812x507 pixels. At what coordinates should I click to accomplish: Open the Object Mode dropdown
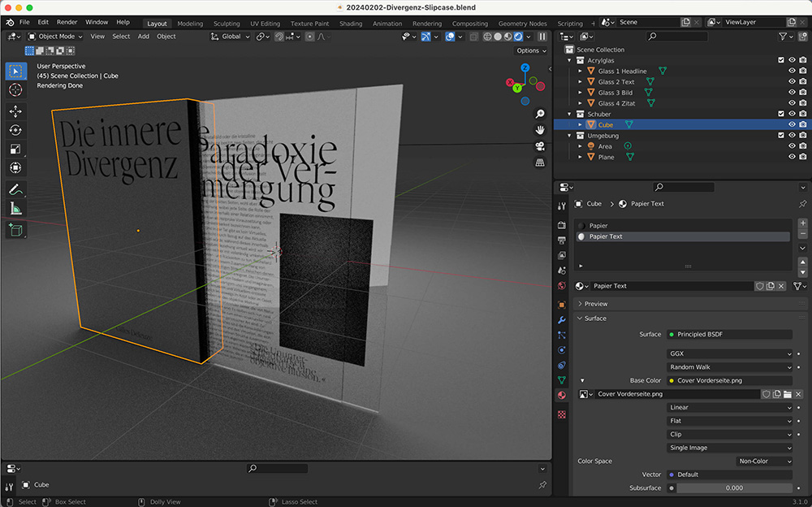[x=56, y=37]
